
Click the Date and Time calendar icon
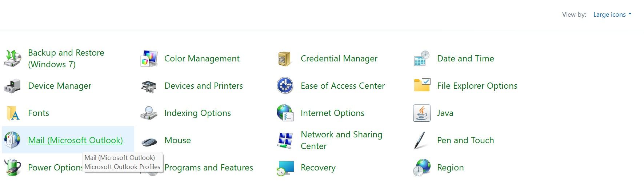pos(421,59)
